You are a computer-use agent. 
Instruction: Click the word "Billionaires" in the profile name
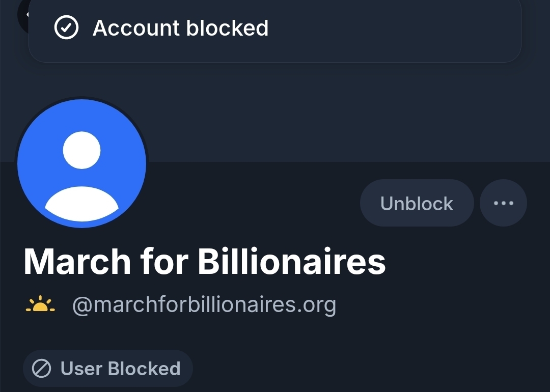291,261
